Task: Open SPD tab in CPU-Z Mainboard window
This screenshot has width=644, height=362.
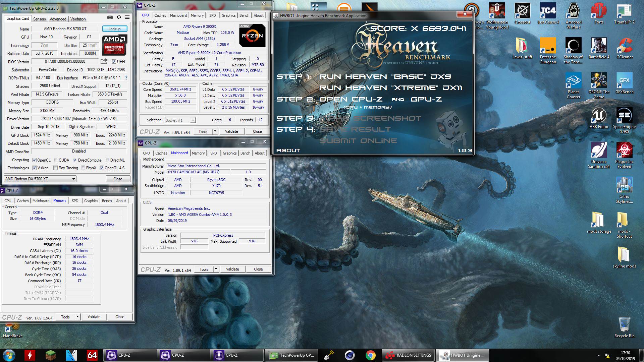Action: point(213,153)
